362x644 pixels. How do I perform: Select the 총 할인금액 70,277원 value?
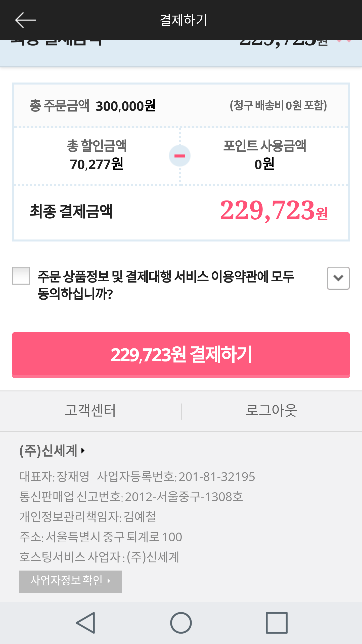click(x=97, y=164)
